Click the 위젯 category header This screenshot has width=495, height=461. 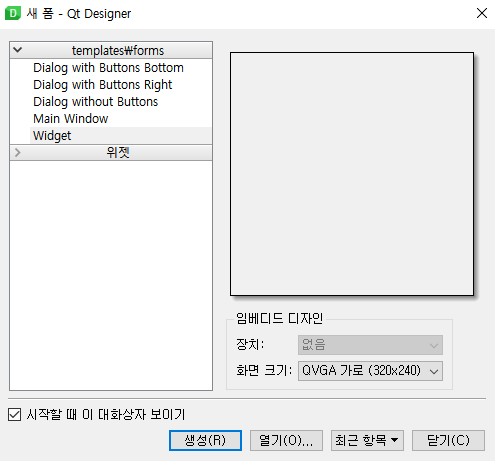111,153
